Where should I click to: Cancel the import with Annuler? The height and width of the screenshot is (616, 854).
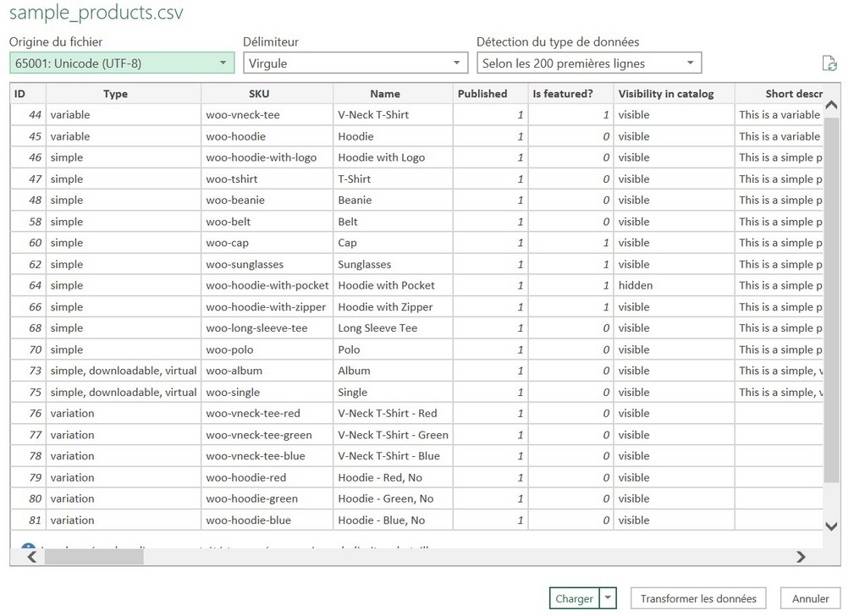(x=810, y=598)
